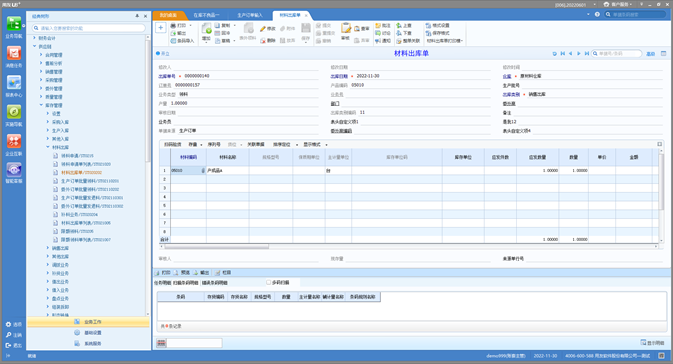The height and width of the screenshot is (364, 673).
Task: Click the 复制 (copy) toolbar icon
Action: coord(217,26)
